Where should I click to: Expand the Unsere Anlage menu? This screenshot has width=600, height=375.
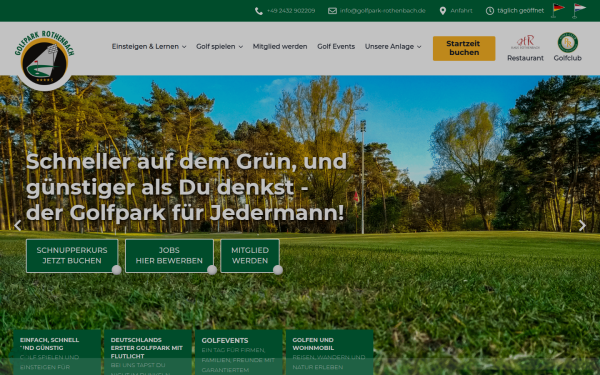[x=393, y=46]
